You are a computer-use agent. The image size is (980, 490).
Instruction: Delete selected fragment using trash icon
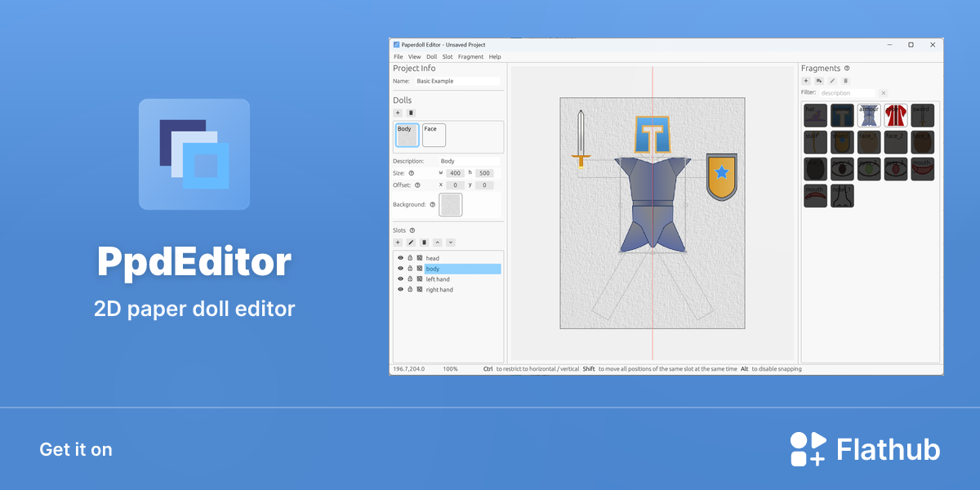coord(845,81)
